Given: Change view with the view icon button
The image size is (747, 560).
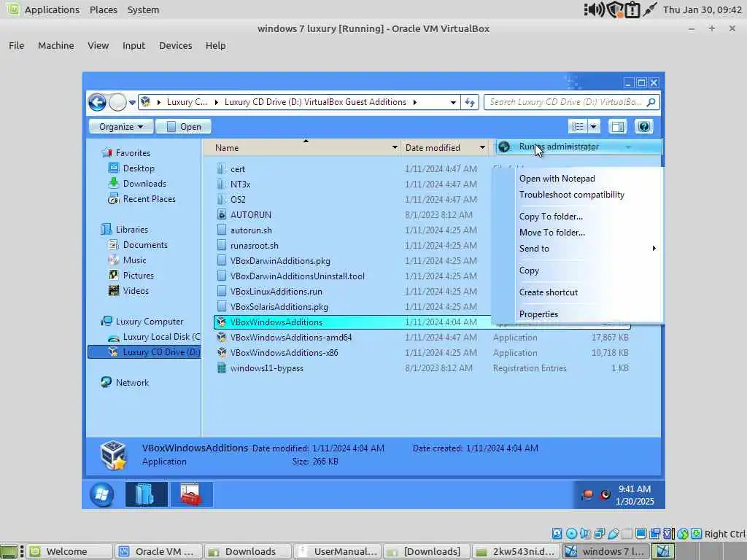Looking at the screenshot, I should [578, 127].
